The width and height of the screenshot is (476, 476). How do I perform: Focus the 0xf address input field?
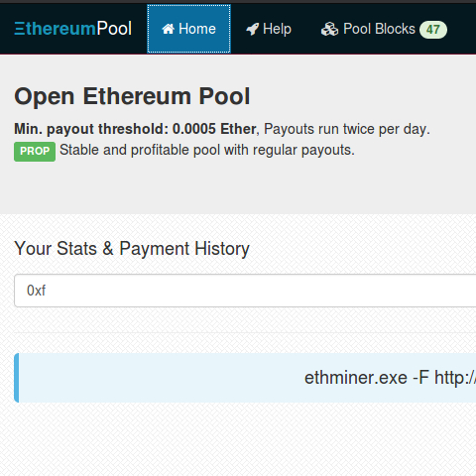245,291
